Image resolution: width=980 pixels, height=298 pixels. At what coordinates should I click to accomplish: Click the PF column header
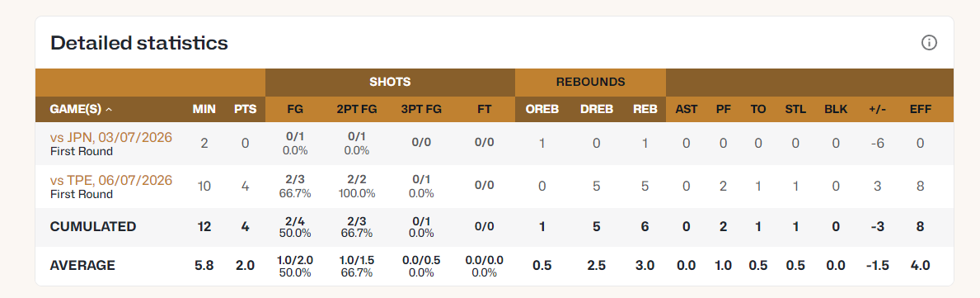723,109
